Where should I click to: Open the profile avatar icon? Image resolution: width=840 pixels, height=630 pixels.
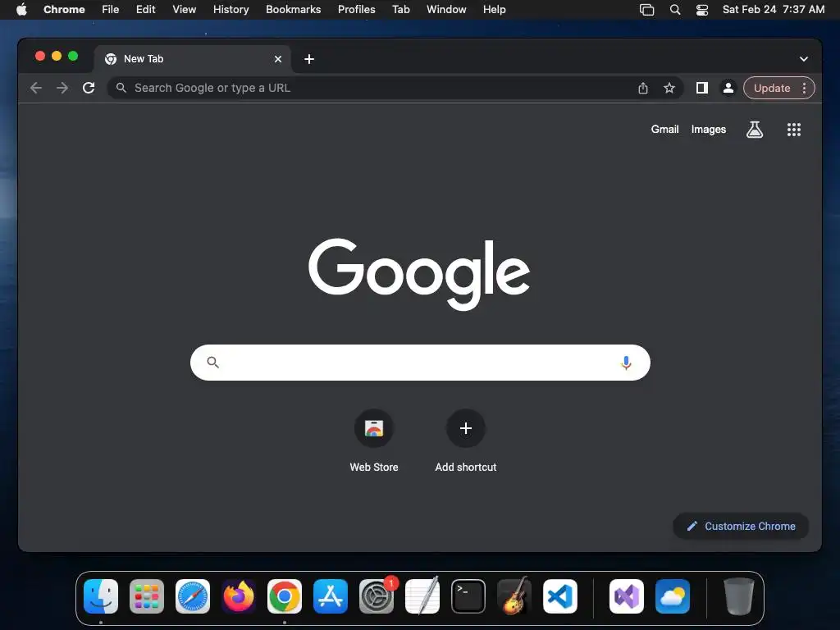pyautogui.click(x=728, y=88)
